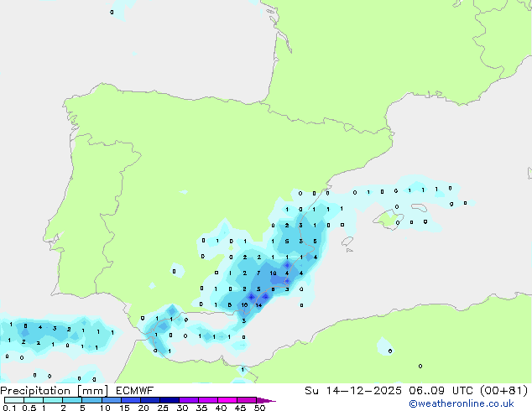
Task: Open the weatheronline.co.uk copyright link
Action: pyautogui.click(x=462, y=403)
